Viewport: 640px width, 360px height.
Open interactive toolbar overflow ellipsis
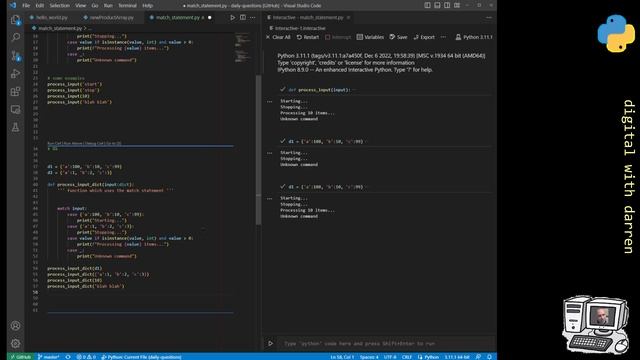[443, 37]
